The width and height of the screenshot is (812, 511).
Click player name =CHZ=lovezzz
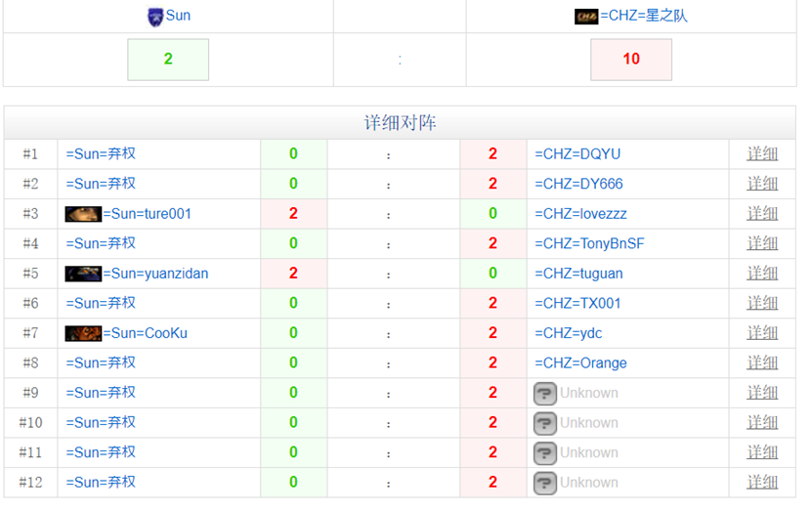coord(580,214)
